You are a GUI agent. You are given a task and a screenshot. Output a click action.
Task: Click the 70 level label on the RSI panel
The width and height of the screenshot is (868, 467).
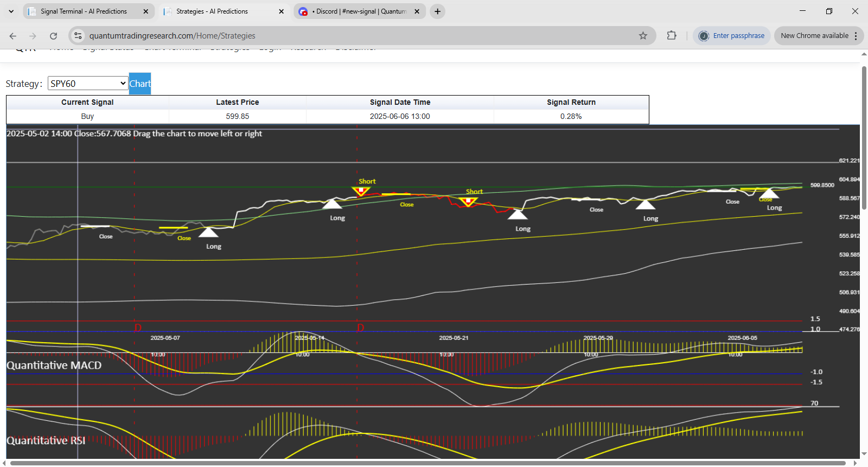[814, 403]
